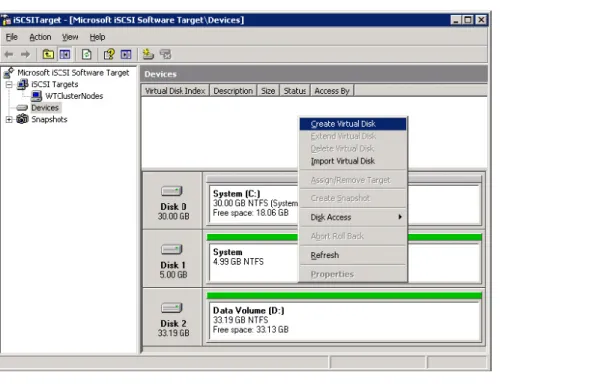Click the Help question-mark toolbar icon
This screenshot has width=613, height=384.
pyautogui.click(x=109, y=54)
